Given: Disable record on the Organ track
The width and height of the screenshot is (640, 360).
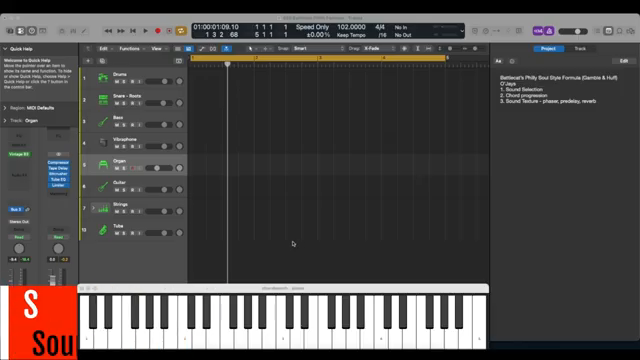Looking at the screenshot, I should pos(132,168).
